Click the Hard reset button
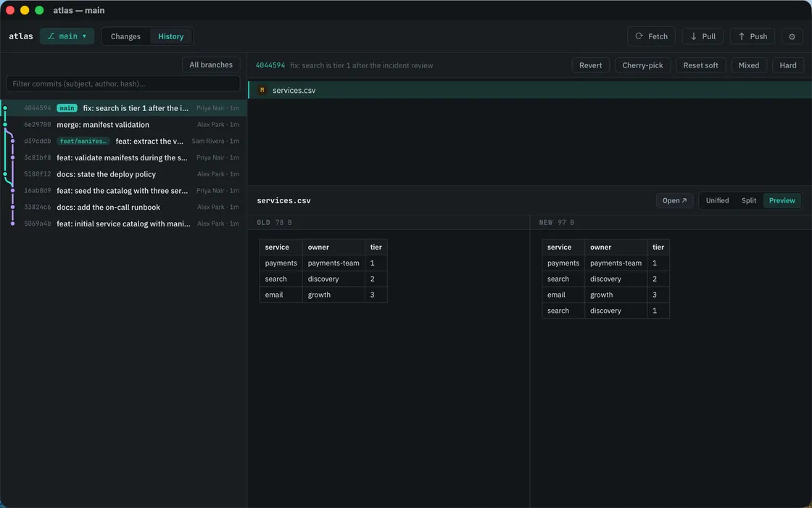812x508 pixels. [787, 65]
